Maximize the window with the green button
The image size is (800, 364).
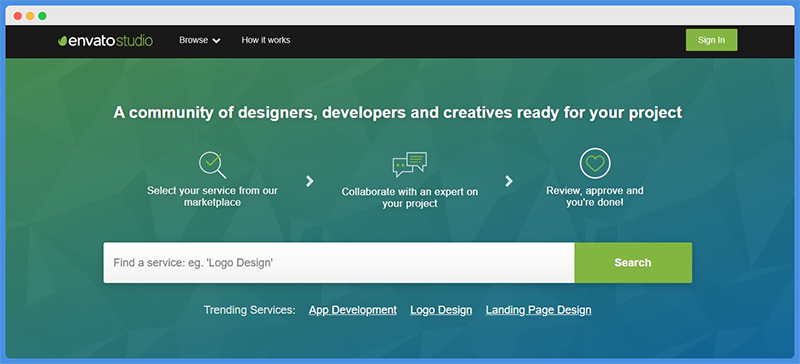tap(42, 16)
